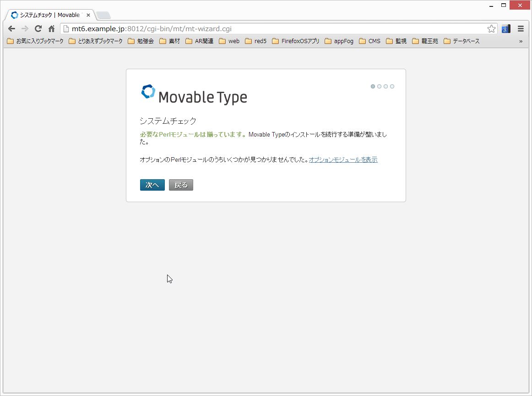Open the とりあえずブックマーク bookmark folder
The height and width of the screenshot is (396, 532).
[96, 41]
